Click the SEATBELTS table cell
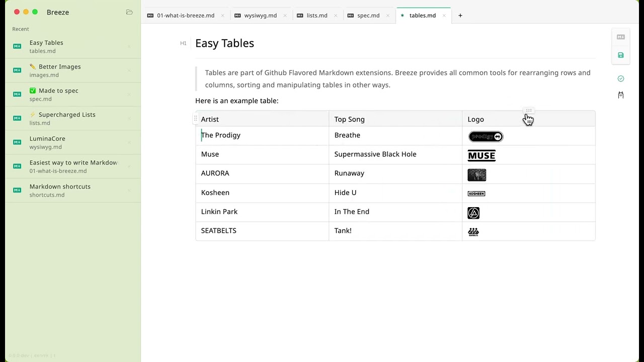Image resolution: width=644 pixels, height=362 pixels. point(262,231)
